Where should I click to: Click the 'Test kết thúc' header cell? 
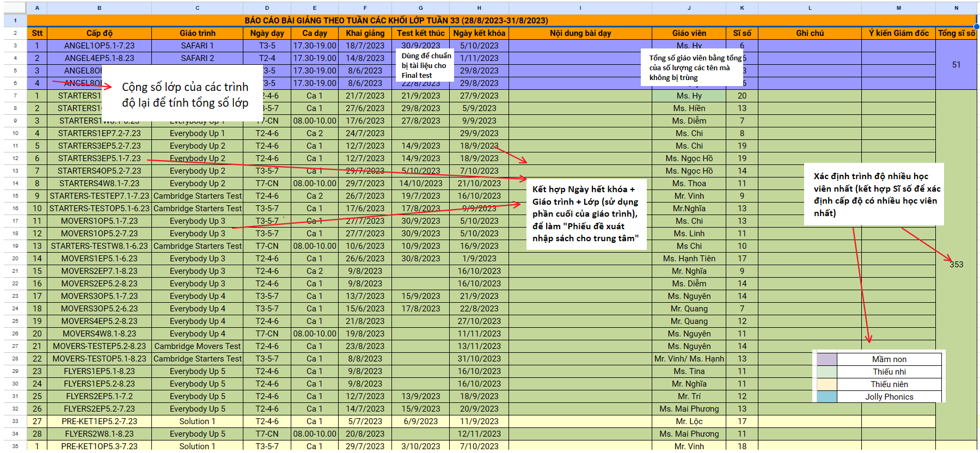point(420,33)
